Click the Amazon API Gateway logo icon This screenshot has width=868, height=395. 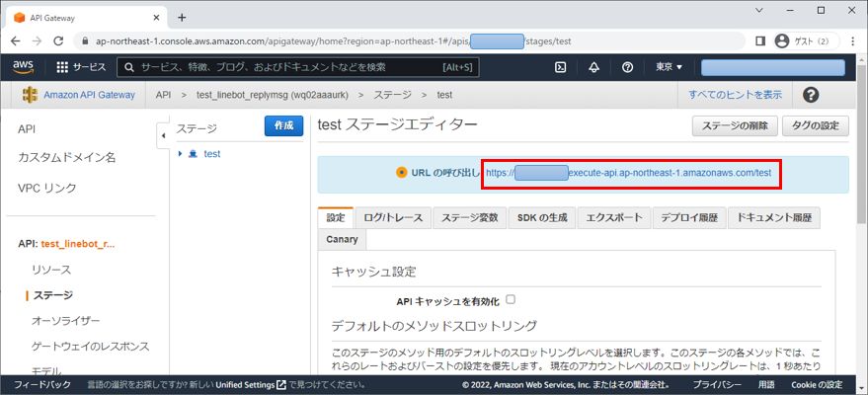tap(30, 95)
